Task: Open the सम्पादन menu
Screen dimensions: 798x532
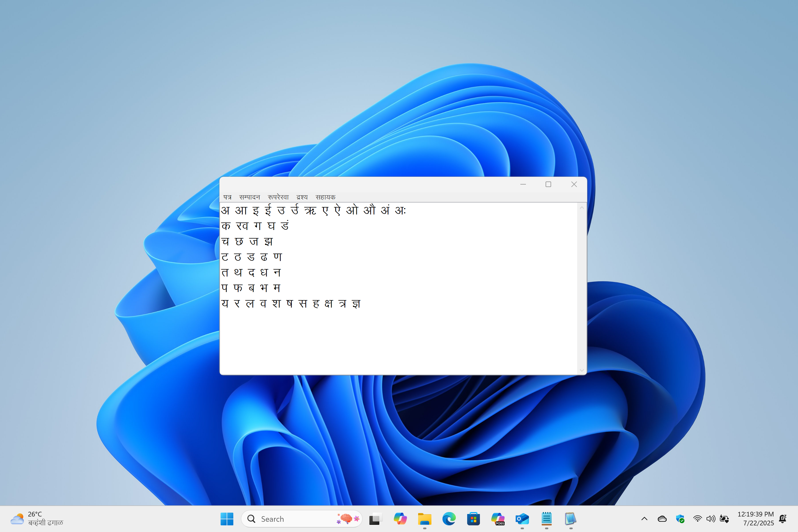Action: 249,197
